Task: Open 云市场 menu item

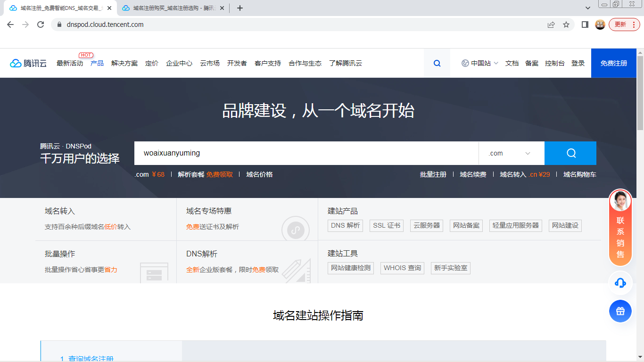Action: coord(210,63)
